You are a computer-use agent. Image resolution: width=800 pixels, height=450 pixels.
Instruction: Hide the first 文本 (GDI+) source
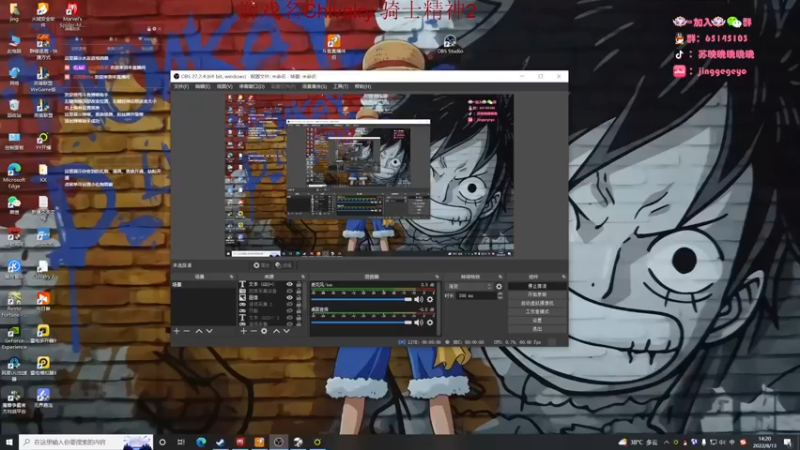coord(289,284)
